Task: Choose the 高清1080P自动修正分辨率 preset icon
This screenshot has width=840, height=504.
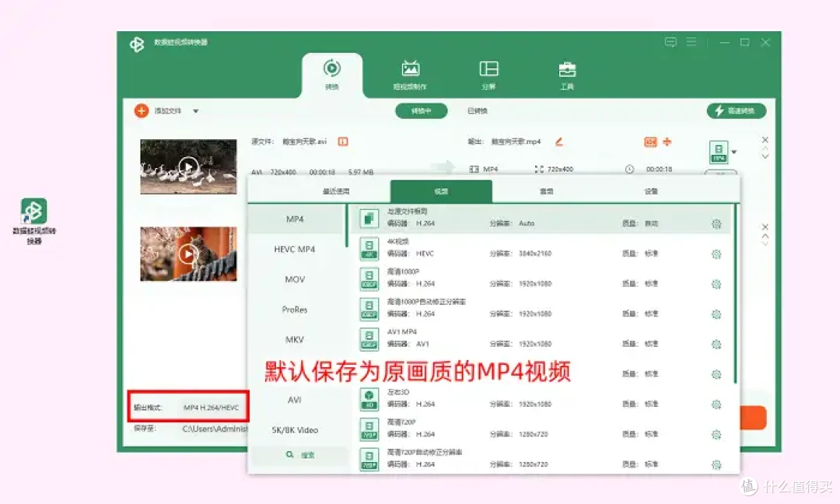Action: (369, 309)
